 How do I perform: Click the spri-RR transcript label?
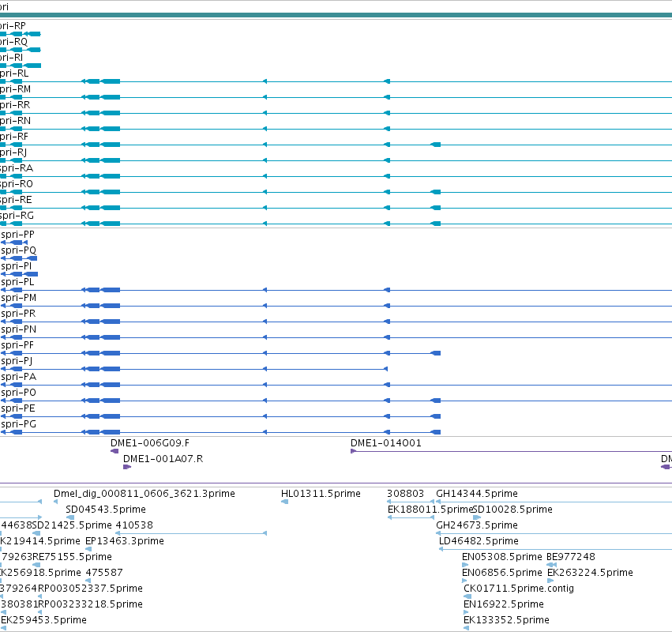pos(15,105)
